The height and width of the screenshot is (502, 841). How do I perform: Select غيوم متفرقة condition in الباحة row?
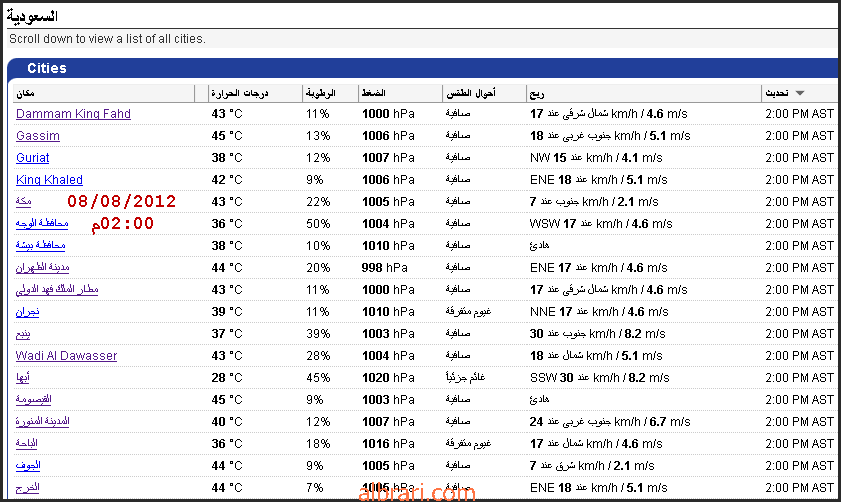click(468, 444)
